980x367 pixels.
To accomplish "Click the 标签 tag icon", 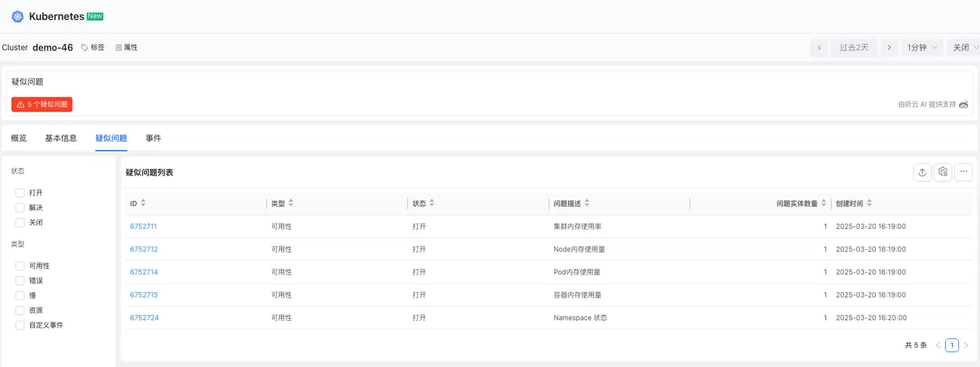I will [85, 48].
